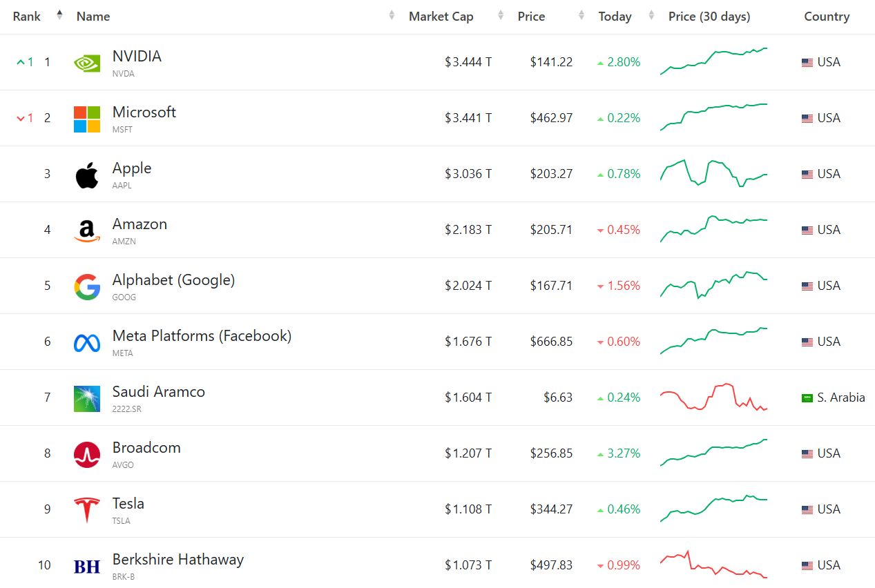Viewport: 875px width, 588px height.
Task: Click the Meta infinity logo
Action: pyautogui.click(x=87, y=342)
